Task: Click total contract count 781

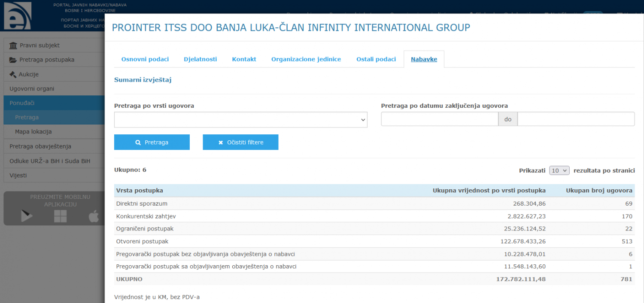Action: coord(627,279)
